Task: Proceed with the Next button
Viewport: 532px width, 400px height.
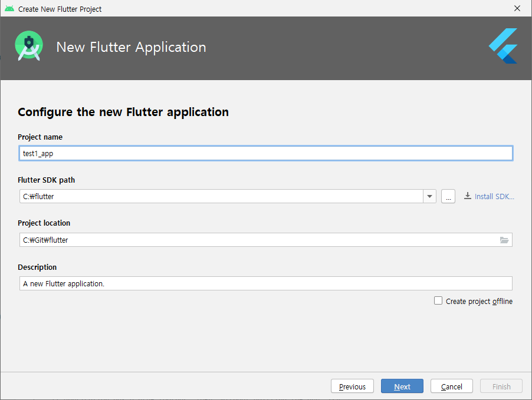Action: [402, 386]
